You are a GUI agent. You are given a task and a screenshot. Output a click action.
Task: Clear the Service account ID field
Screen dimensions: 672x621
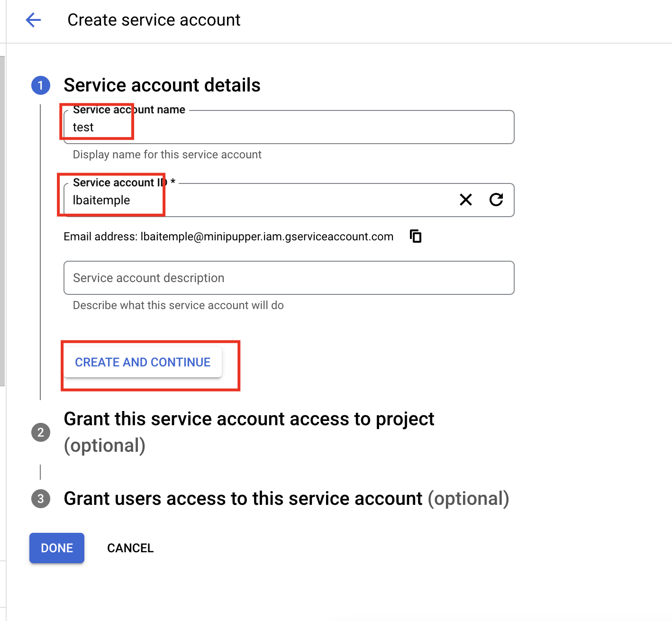pyautogui.click(x=466, y=200)
